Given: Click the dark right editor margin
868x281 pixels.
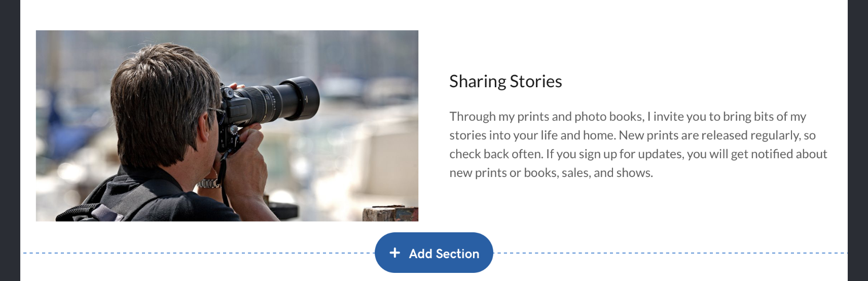Looking at the screenshot, I should [x=858, y=140].
